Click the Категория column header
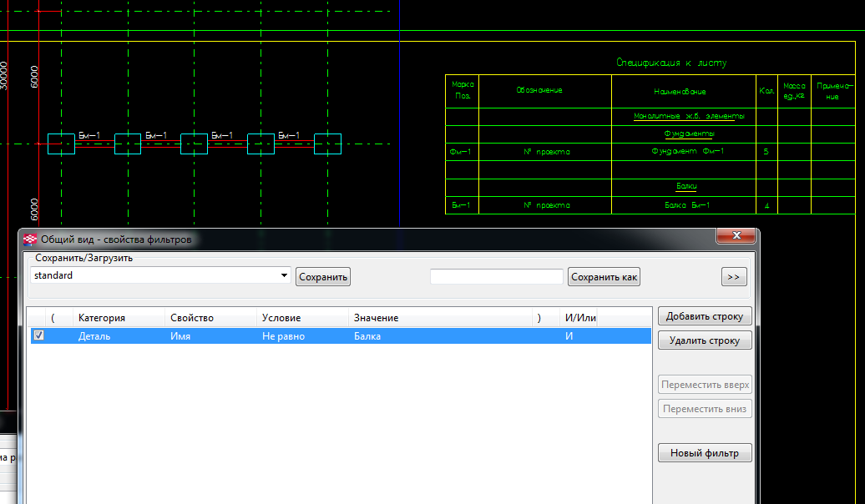This screenshot has height=504, width=865. pos(102,318)
